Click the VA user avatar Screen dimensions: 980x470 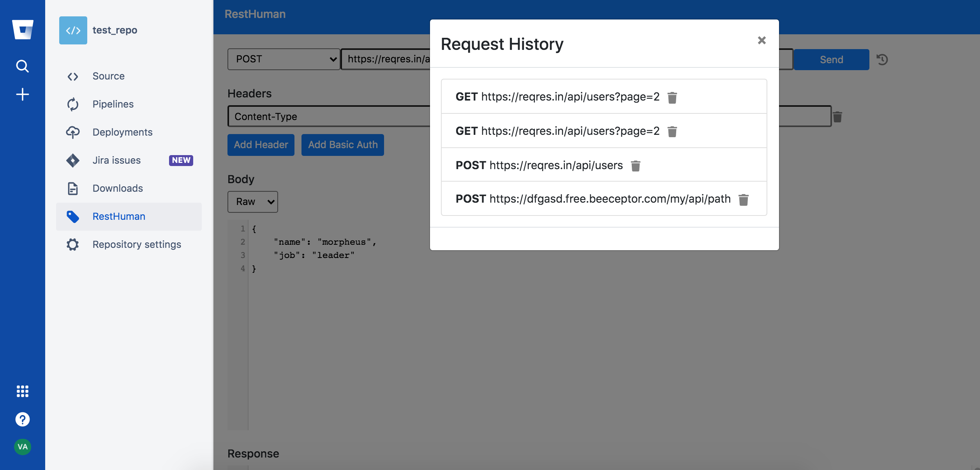23,447
